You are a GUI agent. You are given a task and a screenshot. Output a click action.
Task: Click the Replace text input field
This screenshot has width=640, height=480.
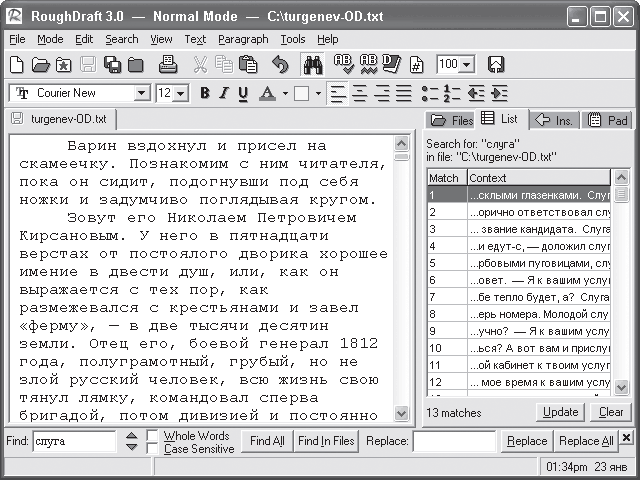pos(453,441)
